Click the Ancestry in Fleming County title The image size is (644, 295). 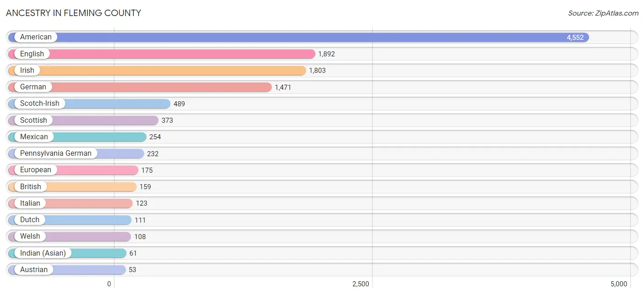[x=73, y=13]
